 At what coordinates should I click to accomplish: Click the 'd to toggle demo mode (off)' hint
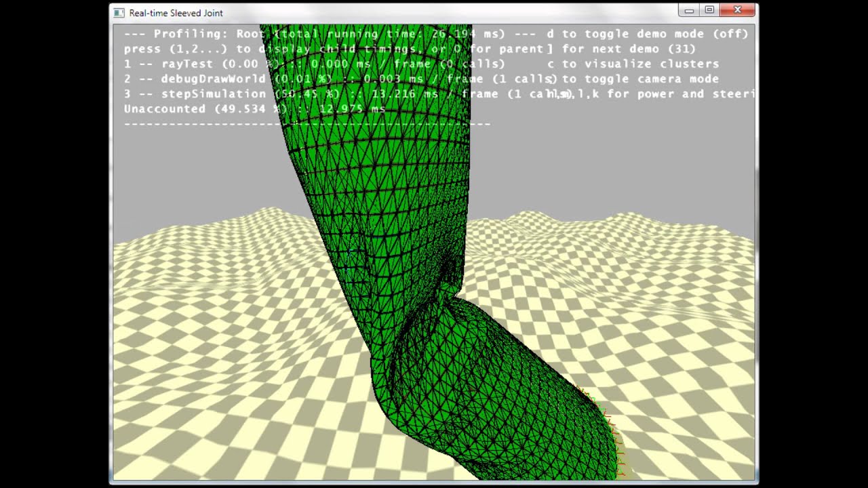coord(648,34)
